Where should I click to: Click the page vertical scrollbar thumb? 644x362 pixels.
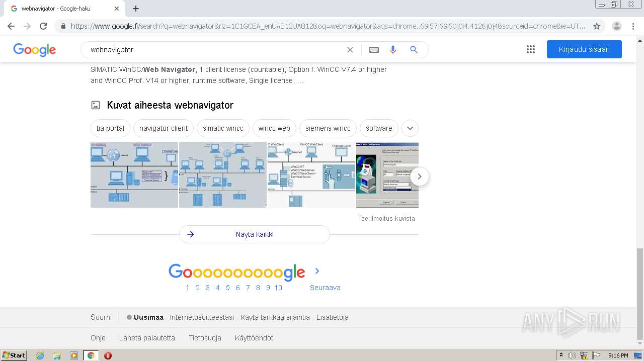coord(640,294)
